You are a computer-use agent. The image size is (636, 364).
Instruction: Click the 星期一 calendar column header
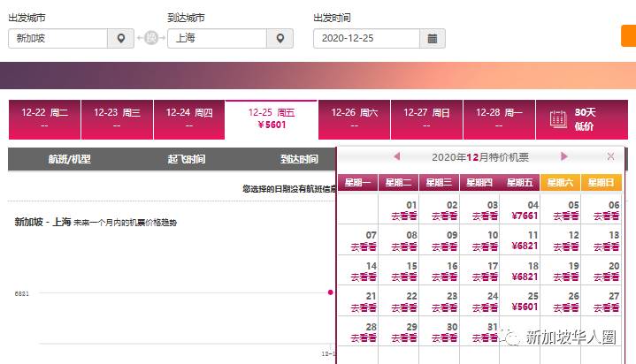(357, 182)
